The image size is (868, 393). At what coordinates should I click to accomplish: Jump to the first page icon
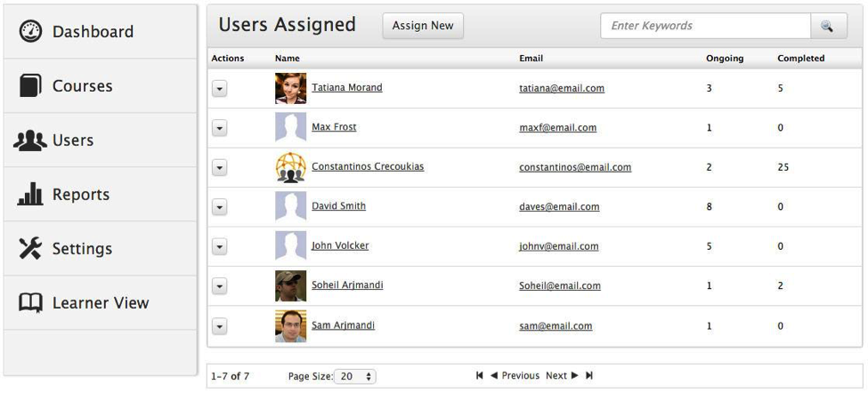point(480,376)
